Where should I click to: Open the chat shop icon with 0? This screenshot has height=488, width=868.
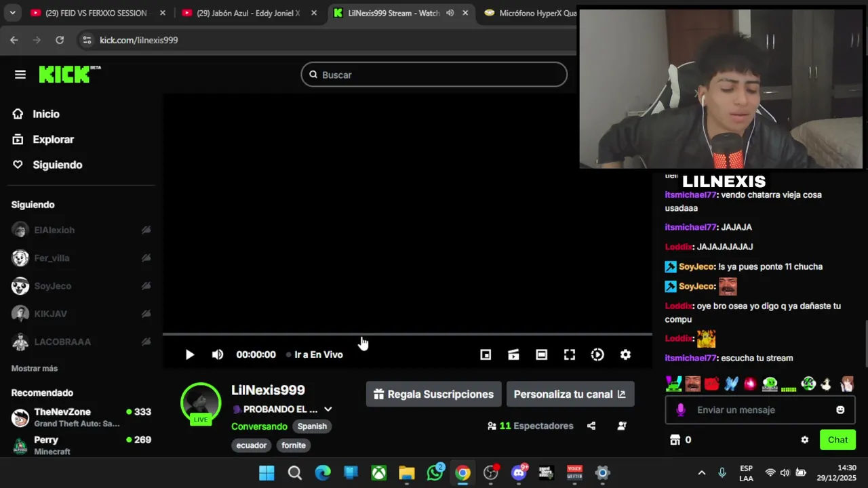[x=680, y=440]
